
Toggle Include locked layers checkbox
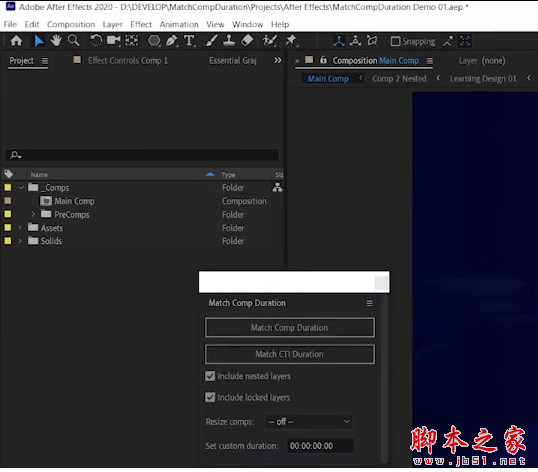click(210, 397)
